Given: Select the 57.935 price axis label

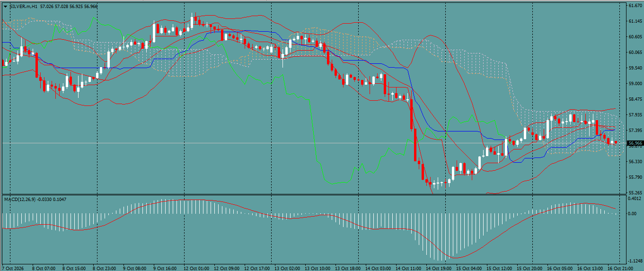Looking at the screenshot, I should pyautogui.click(x=635, y=115).
